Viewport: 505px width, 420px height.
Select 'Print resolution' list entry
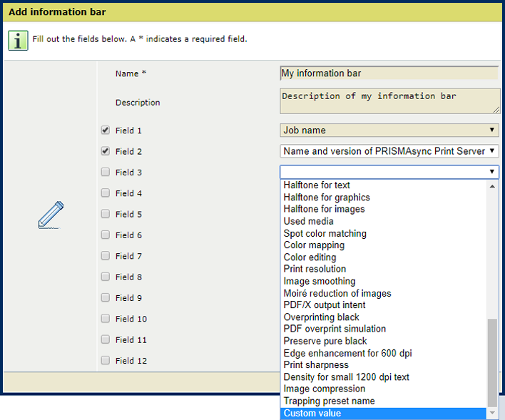point(383,269)
